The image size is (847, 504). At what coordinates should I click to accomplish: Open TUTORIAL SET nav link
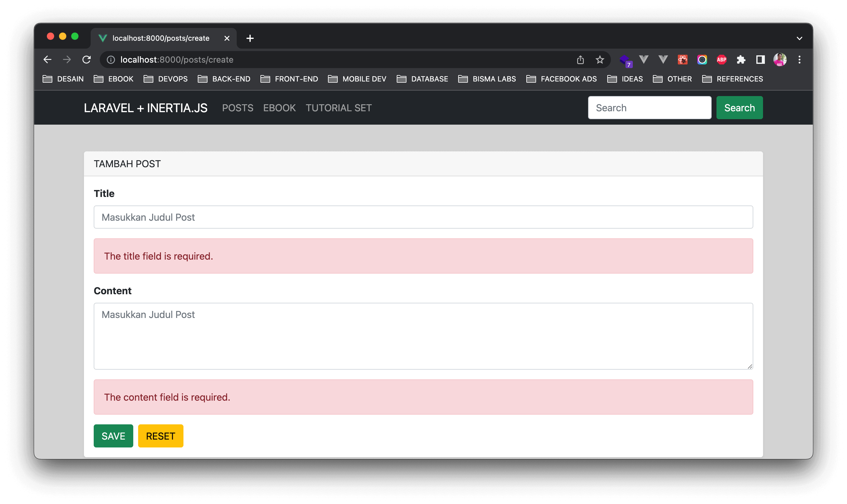pos(339,108)
